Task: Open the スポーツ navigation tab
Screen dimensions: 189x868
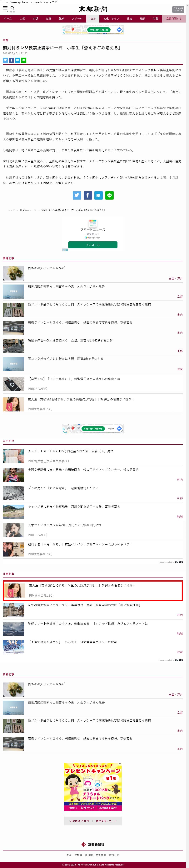Action: [77, 19]
